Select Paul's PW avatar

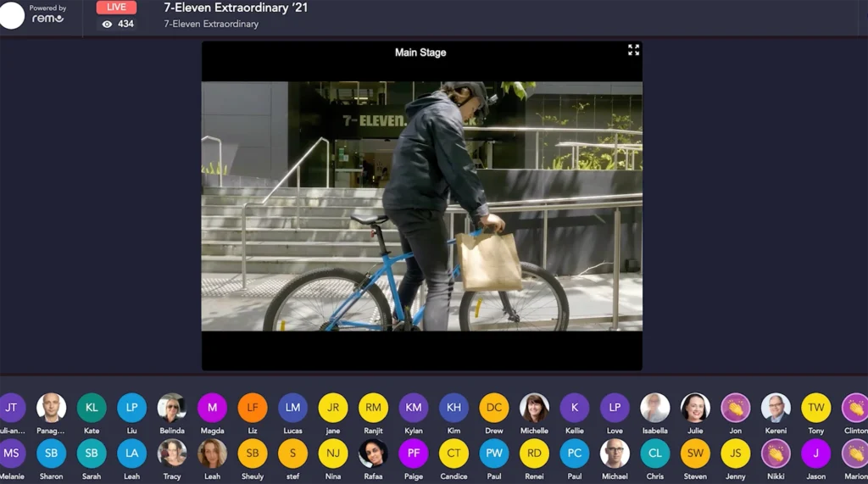coord(494,453)
